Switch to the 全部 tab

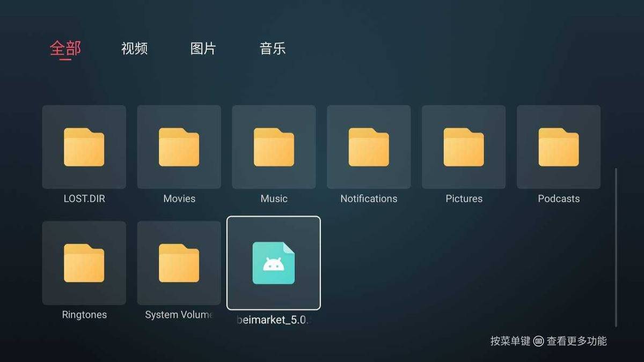pyautogui.click(x=65, y=48)
